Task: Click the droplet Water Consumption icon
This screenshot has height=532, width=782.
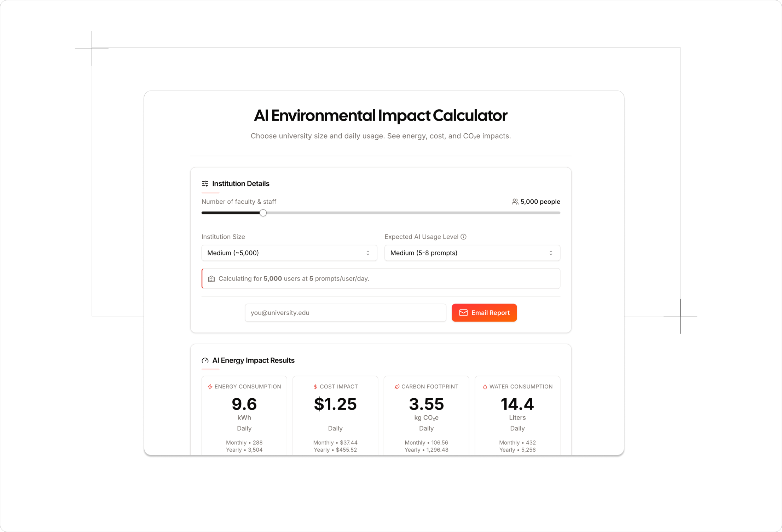Action: [485, 387]
